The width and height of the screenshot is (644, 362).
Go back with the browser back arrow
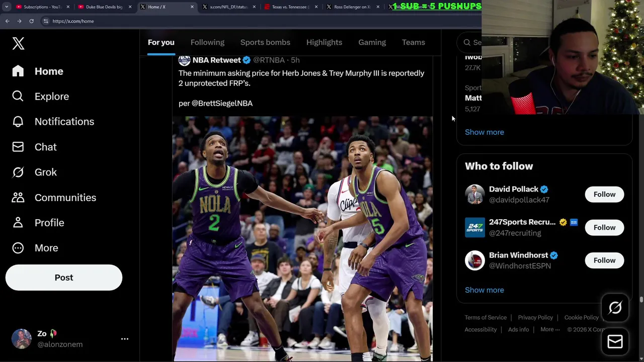(x=7, y=21)
